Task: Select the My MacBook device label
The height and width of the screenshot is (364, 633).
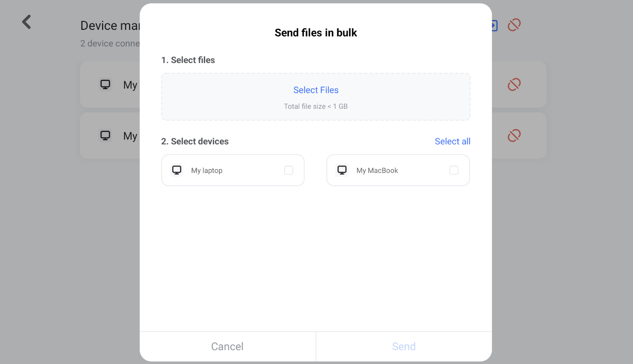Action: (x=377, y=171)
